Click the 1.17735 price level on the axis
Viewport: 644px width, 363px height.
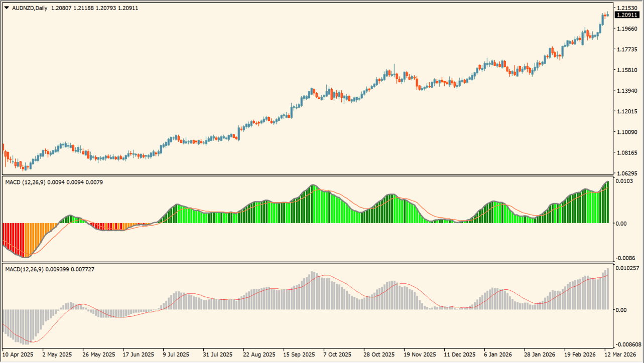point(628,50)
